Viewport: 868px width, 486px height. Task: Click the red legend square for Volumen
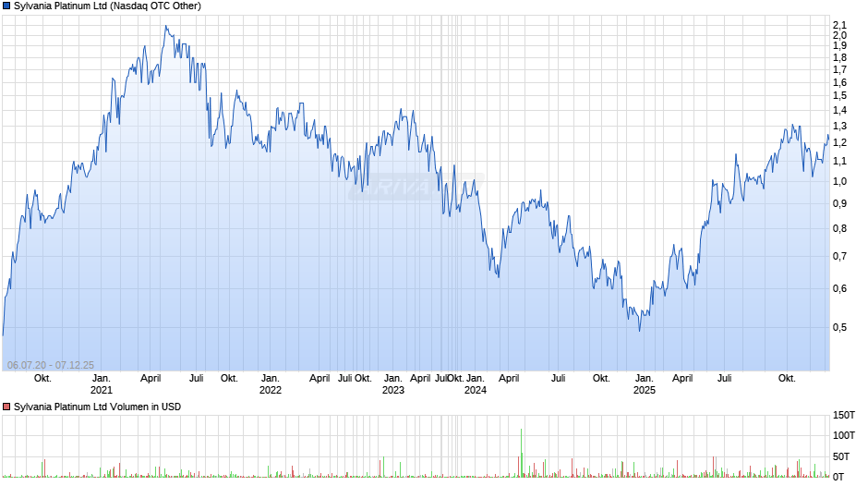click(6, 407)
